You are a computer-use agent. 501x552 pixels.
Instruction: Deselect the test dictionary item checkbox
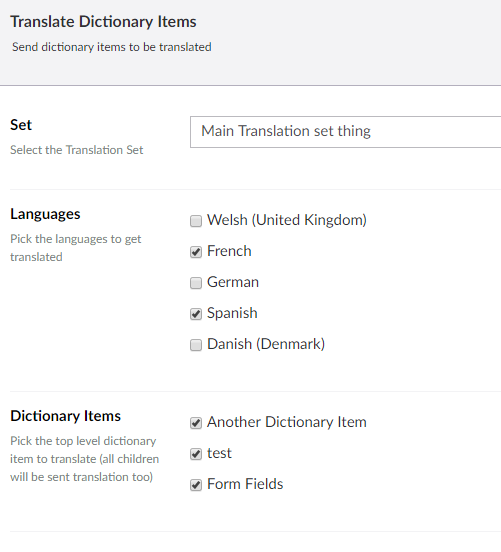coord(196,454)
